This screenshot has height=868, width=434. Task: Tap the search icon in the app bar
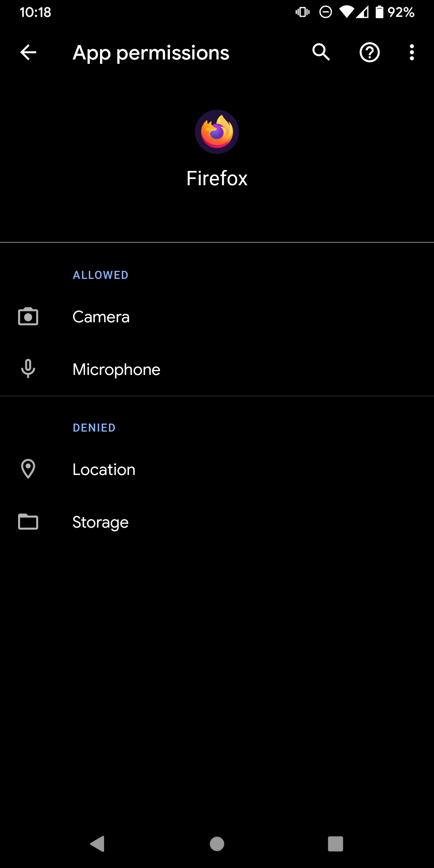[320, 52]
